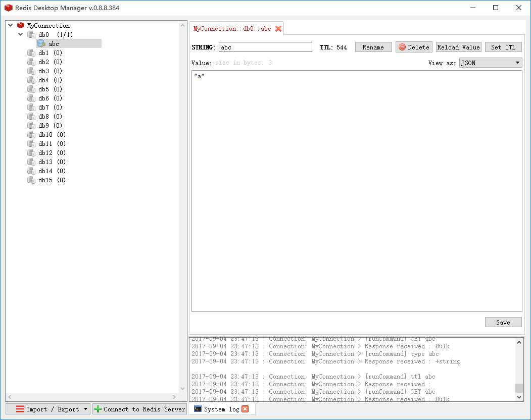Click the db2 database icon
Viewport: 531px width, 420px height.
pyautogui.click(x=31, y=62)
